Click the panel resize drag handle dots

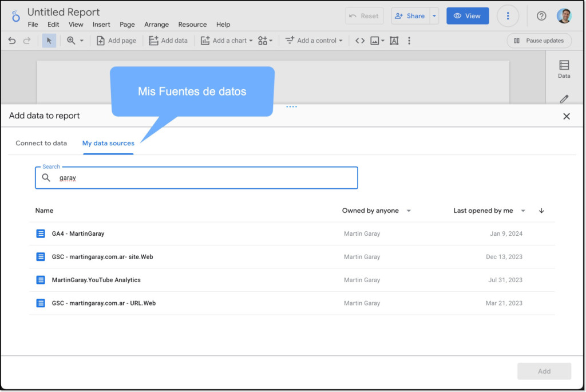[x=291, y=107]
